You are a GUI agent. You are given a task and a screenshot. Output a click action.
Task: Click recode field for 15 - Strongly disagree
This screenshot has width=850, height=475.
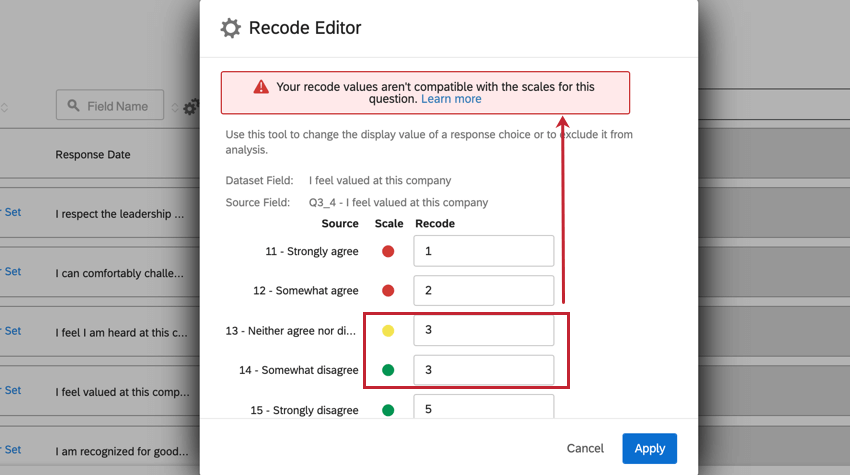click(483, 408)
